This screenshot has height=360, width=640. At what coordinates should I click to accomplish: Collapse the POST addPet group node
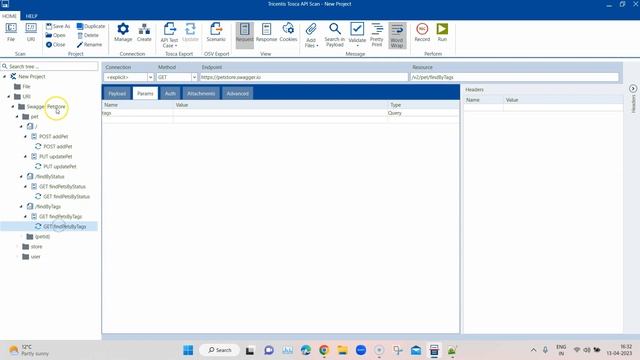pyautogui.click(x=25, y=136)
